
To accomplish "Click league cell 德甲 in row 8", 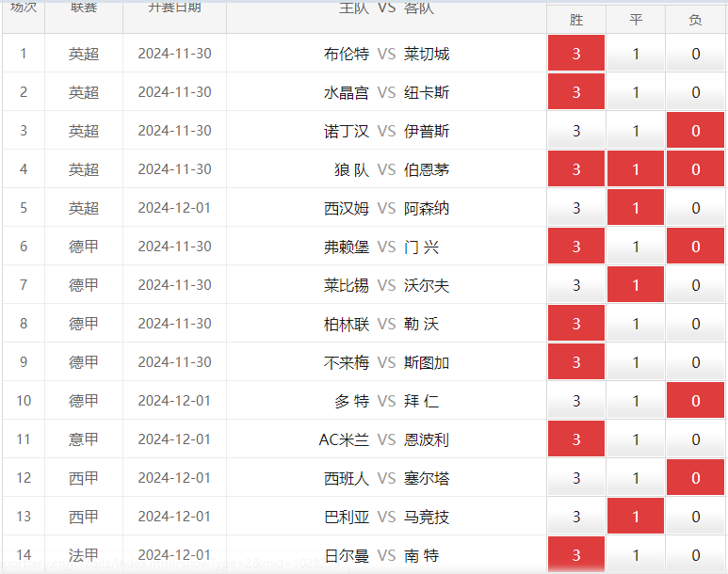I will pyautogui.click(x=84, y=324).
